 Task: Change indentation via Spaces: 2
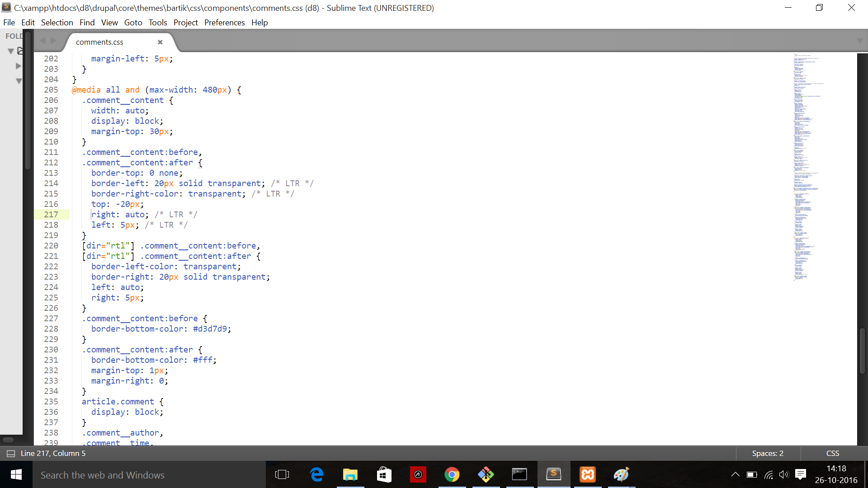[768, 453]
